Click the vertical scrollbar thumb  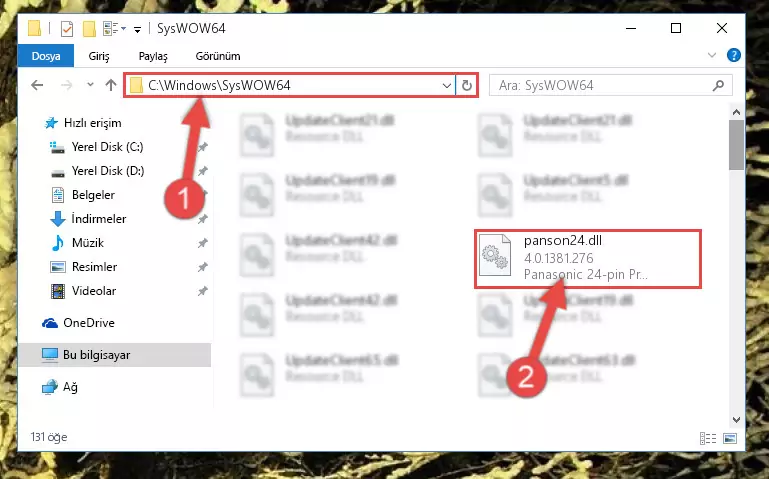[x=736, y=145]
